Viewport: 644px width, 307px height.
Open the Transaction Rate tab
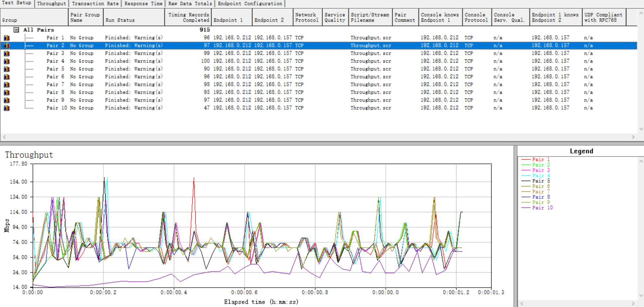click(x=95, y=4)
